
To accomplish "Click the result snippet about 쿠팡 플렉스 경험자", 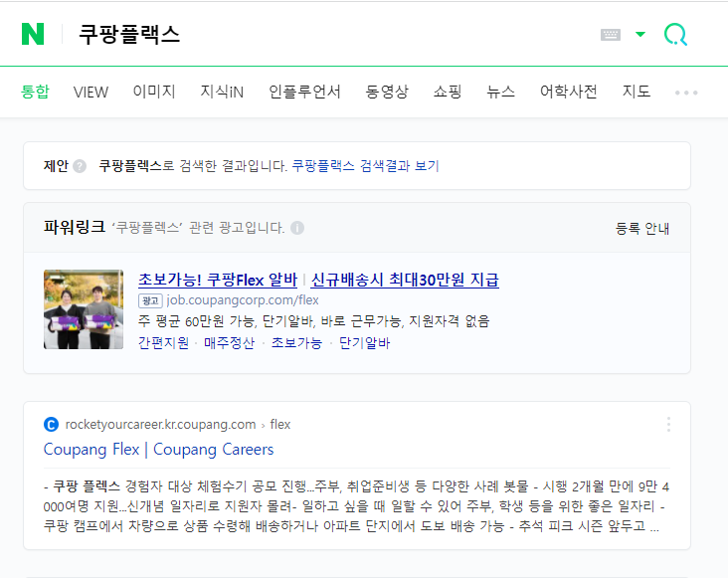I will point(356,506).
